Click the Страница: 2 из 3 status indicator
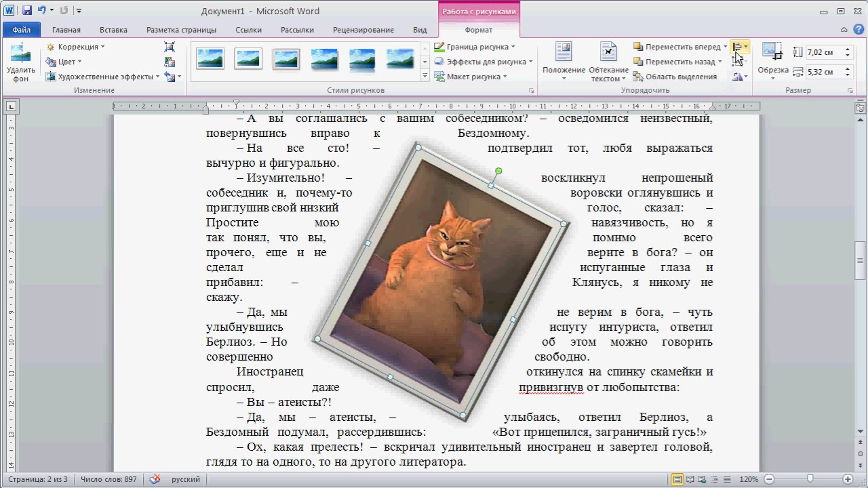868x488 pixels. 38,479
